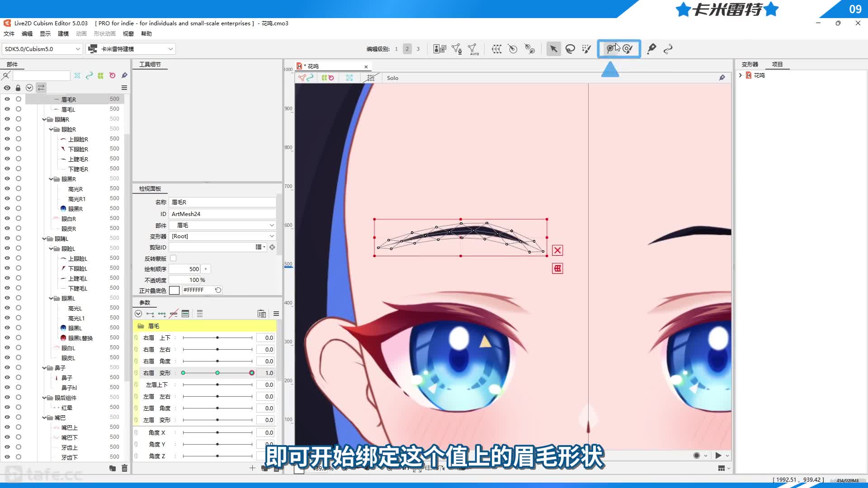Switch to the 项目 tab
Screen dimensions: 868x488
click(x=777, y=64)
